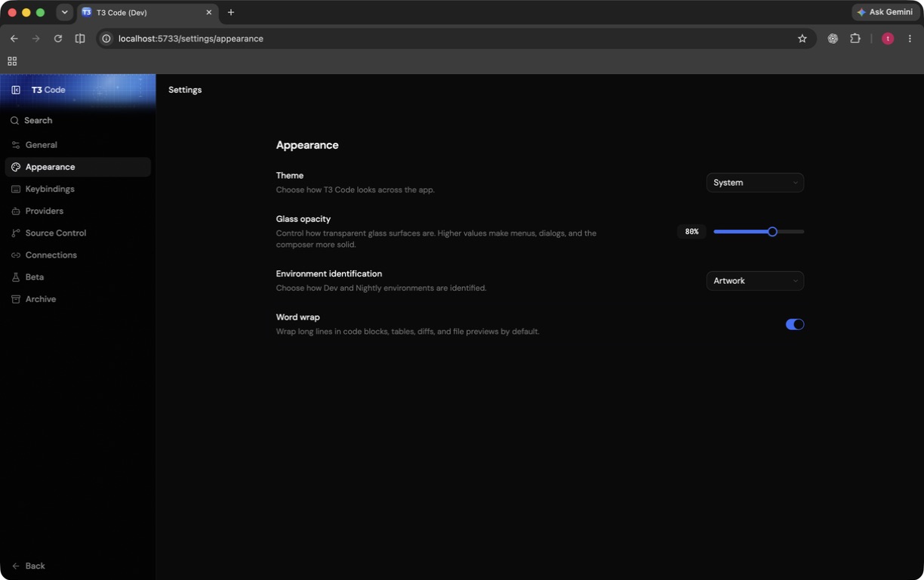Click 'Choose how T3 Code looks' description
924x580 pixels.
(x=356, y=190)
